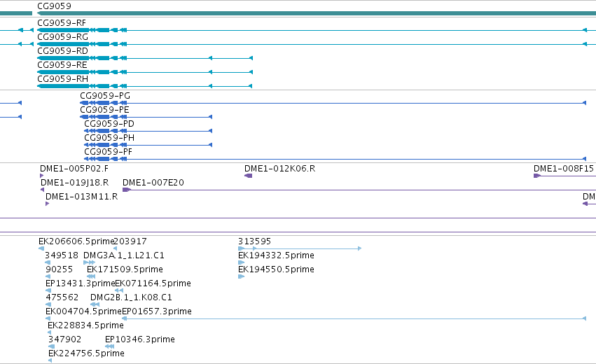Viewport: 596px width, 364px height.
Task: Click the CG9059-PF protein label
Action: (x=109, y=152)
